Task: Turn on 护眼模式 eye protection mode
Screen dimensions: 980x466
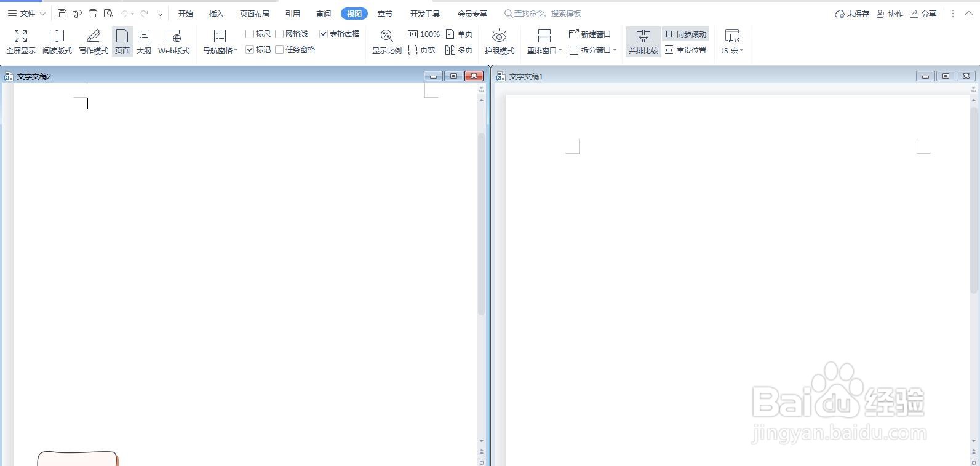Action: coord(500,42)
